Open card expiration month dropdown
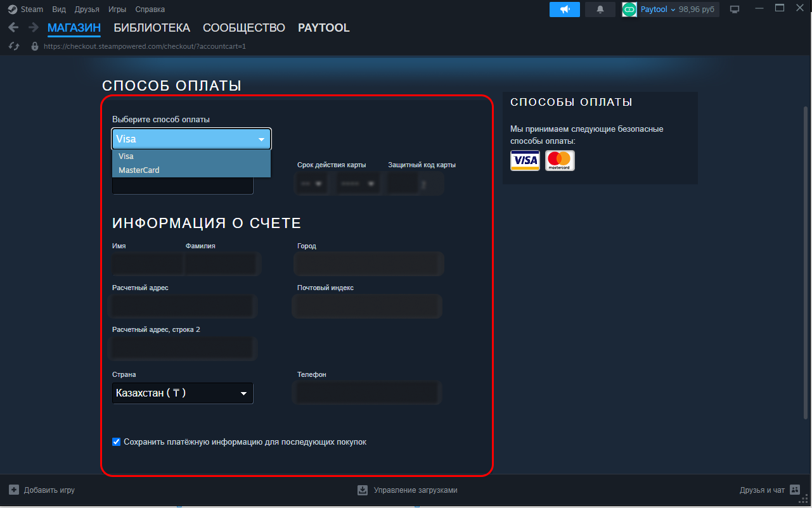Viewport: 812px width, 508px height. coord(311,184)
